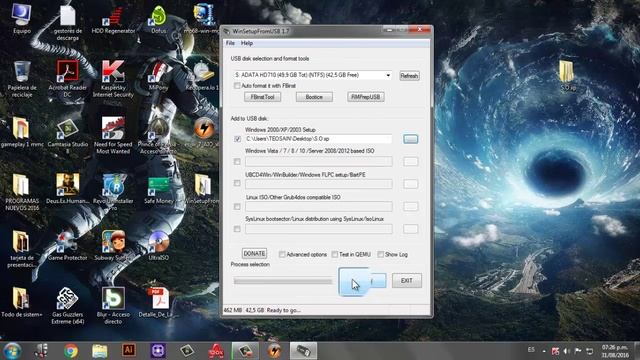Open Todo de sistem folder

pos(22,302)
